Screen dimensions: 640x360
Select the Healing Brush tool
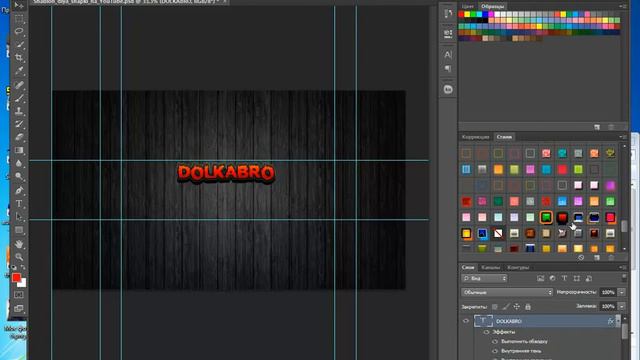(x=19, y=85)
